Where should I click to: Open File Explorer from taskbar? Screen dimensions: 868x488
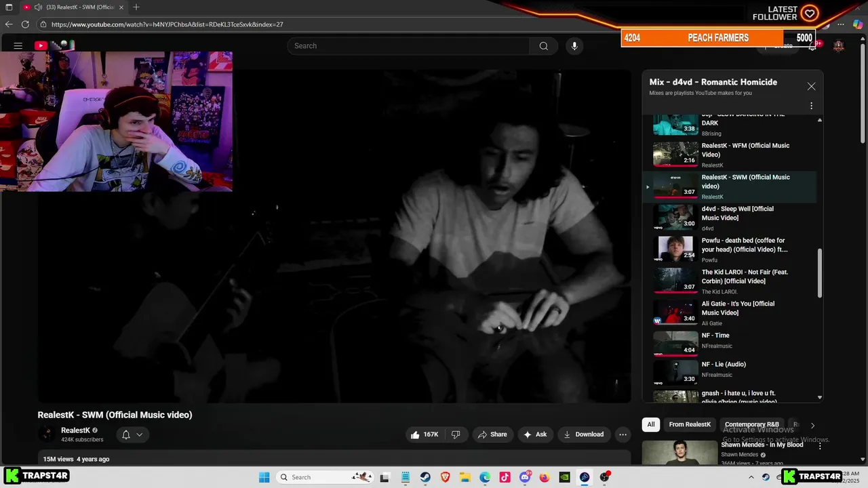coord(465,477)
